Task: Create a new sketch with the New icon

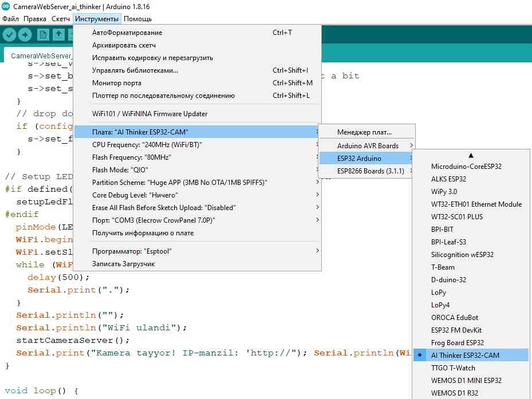Action: coord(43,35)
